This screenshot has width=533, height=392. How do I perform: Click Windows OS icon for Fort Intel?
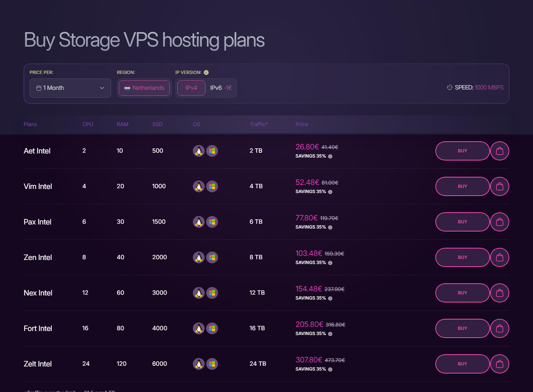point(212,328)
